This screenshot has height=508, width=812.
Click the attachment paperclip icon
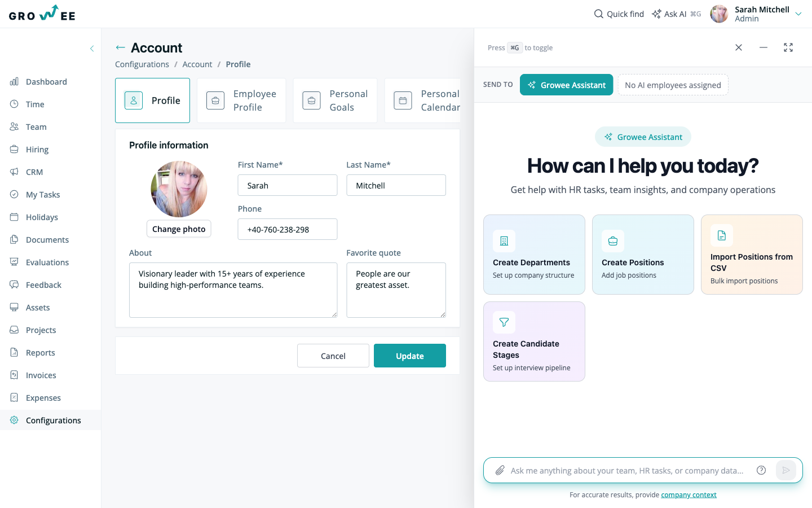pos(500,470)
